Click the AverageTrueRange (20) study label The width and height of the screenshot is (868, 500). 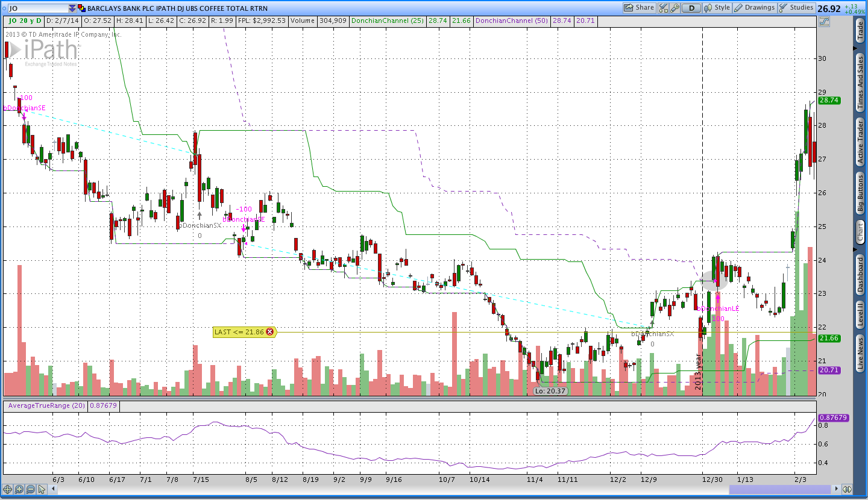[x=46, y=406]
